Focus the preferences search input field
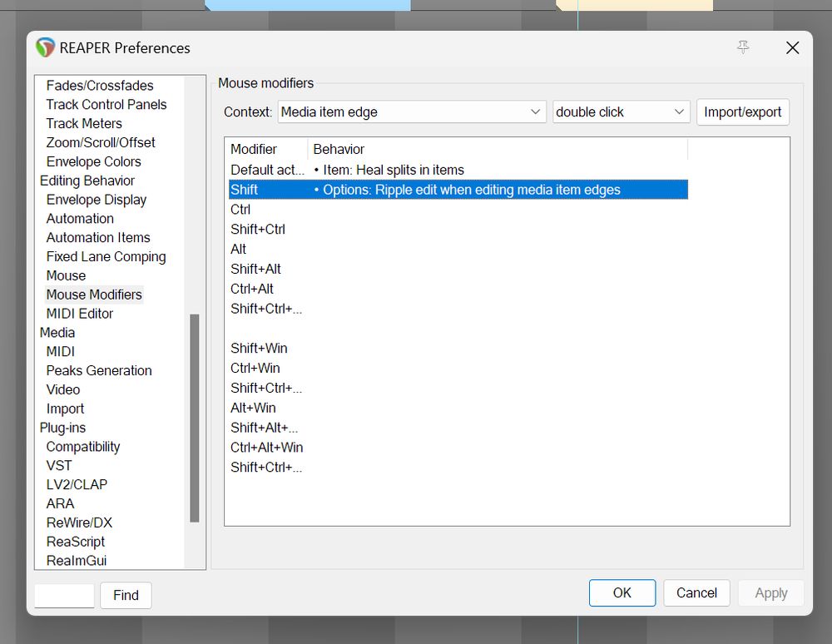The image size is (832, 644). pos(64,595)
